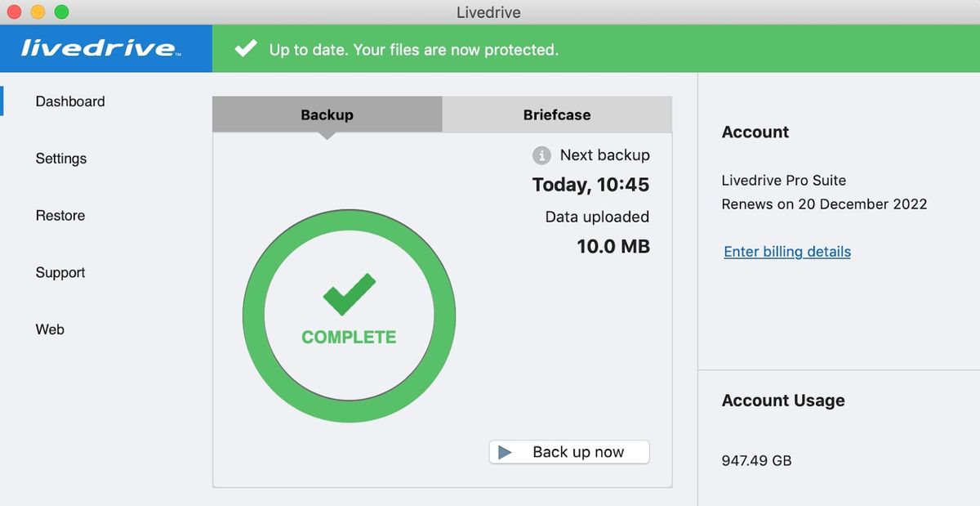Screen dimensions: 980x506
Task: Click the play arrow on Back up now
Action: (x=507, y=451)
